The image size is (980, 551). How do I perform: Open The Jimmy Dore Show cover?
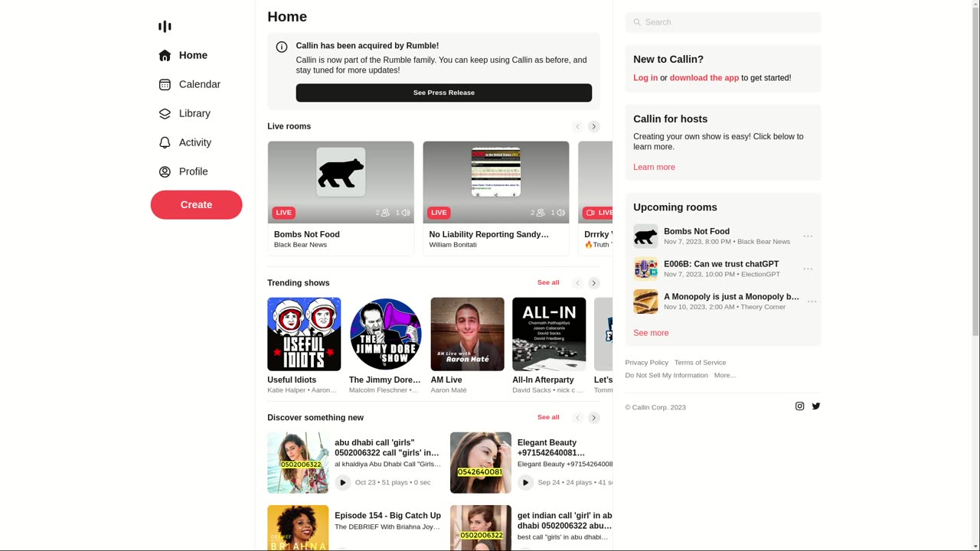tap(386, 334)
